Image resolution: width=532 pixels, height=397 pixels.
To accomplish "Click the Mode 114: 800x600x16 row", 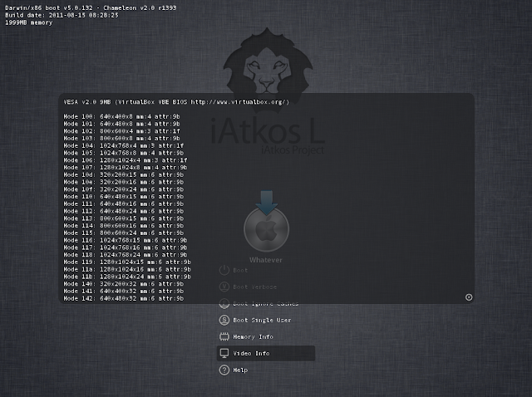I will point(124,226).
